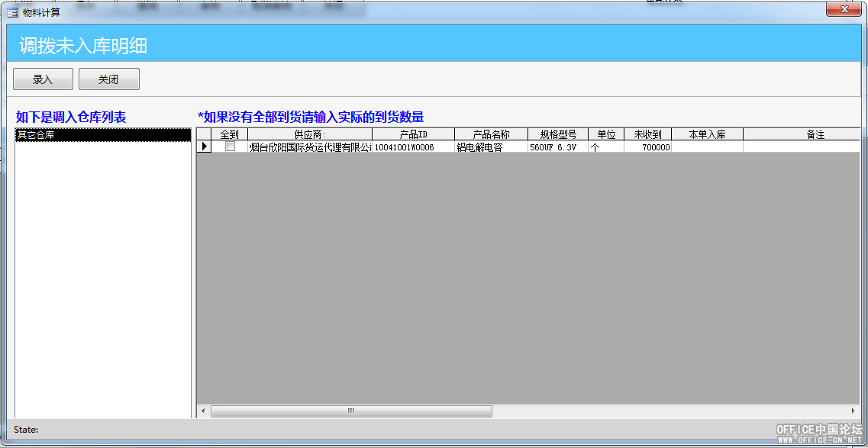
Task: Click the 录入 button
Action: pos(43,79)
